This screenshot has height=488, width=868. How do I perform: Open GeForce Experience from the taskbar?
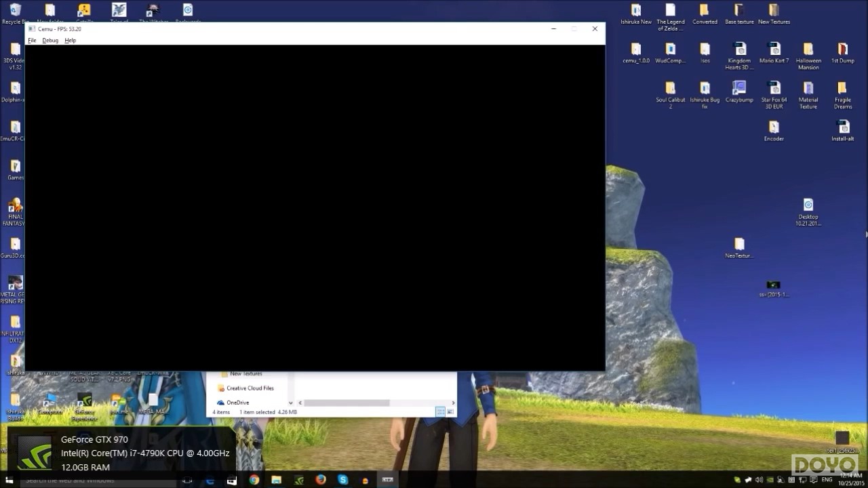[x=298, y=480]
